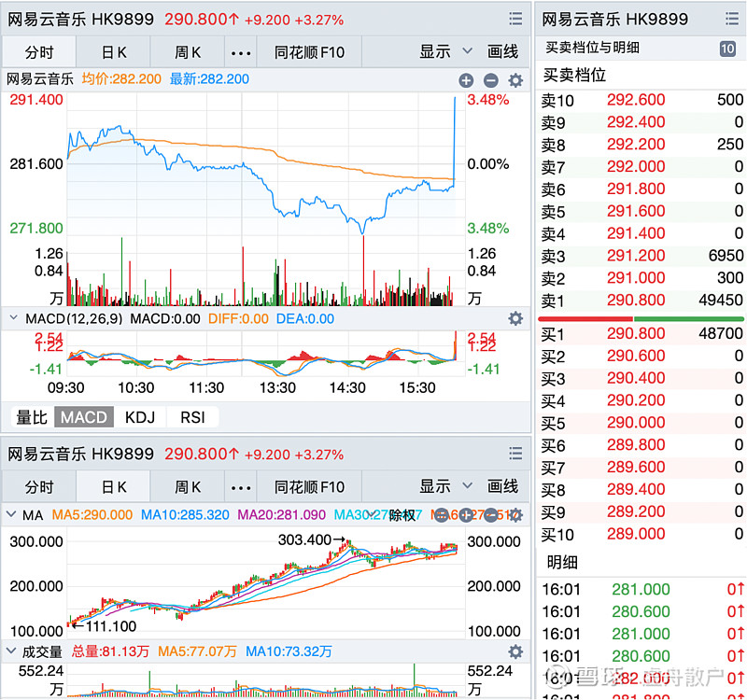
Task: Click the equals-sign icon in daily K chart toolbar
Action: coord(441,515)
